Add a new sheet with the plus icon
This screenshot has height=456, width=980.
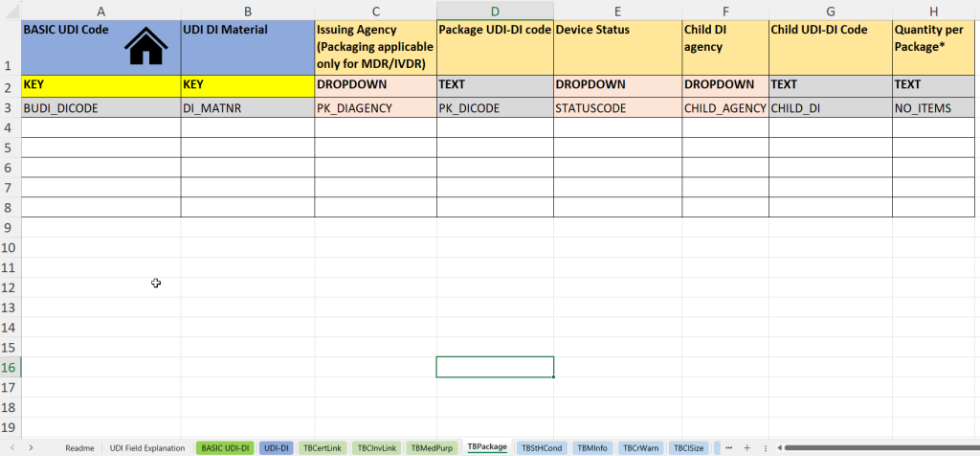746,448
